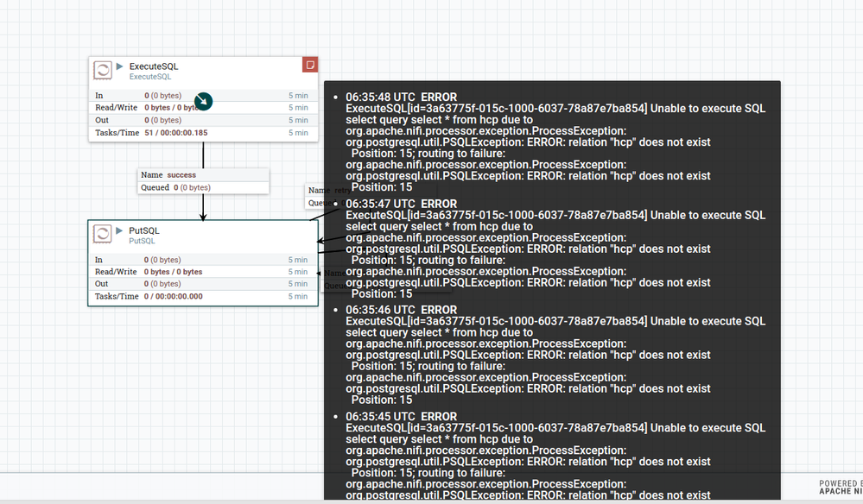The width and height of the screenshot is (863, 504).
Task: Click the 06:35:48 UTC error bulletin entry
Action: pyautogui.click(x=553, y=142)
